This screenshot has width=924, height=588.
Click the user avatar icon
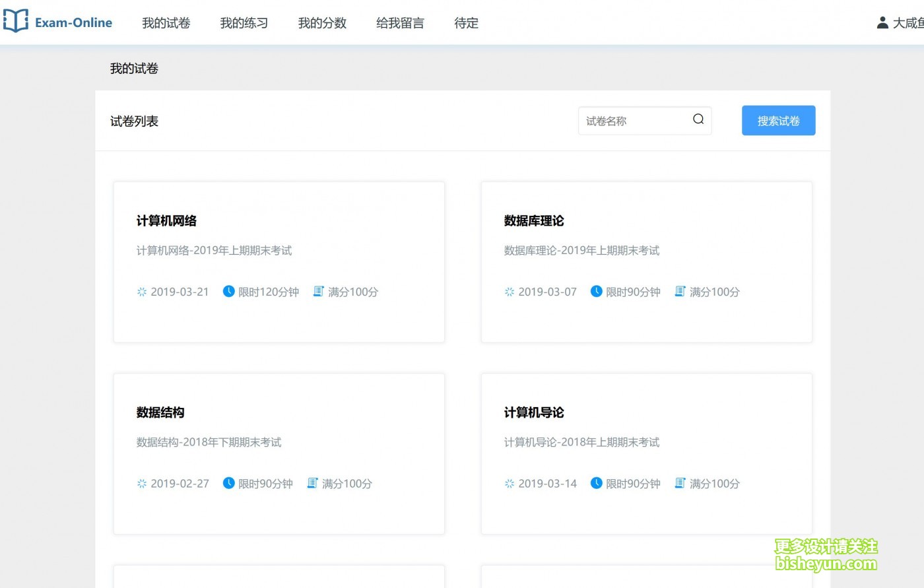[882, 23]
